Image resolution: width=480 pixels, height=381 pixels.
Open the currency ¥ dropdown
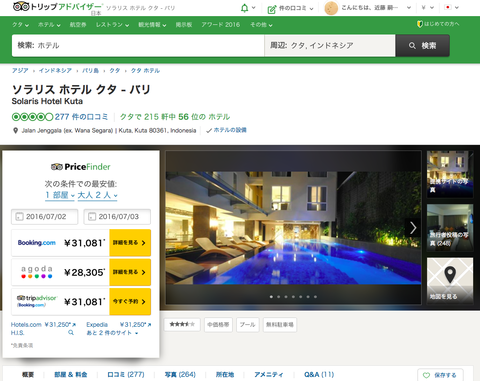[x=427, y=7]
